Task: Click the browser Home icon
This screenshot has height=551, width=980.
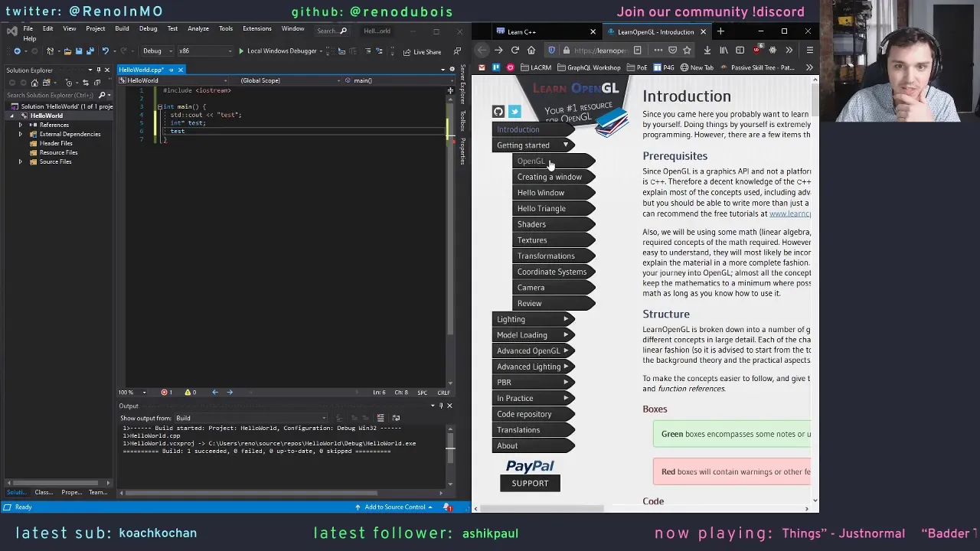Action: tap(531, 51)
